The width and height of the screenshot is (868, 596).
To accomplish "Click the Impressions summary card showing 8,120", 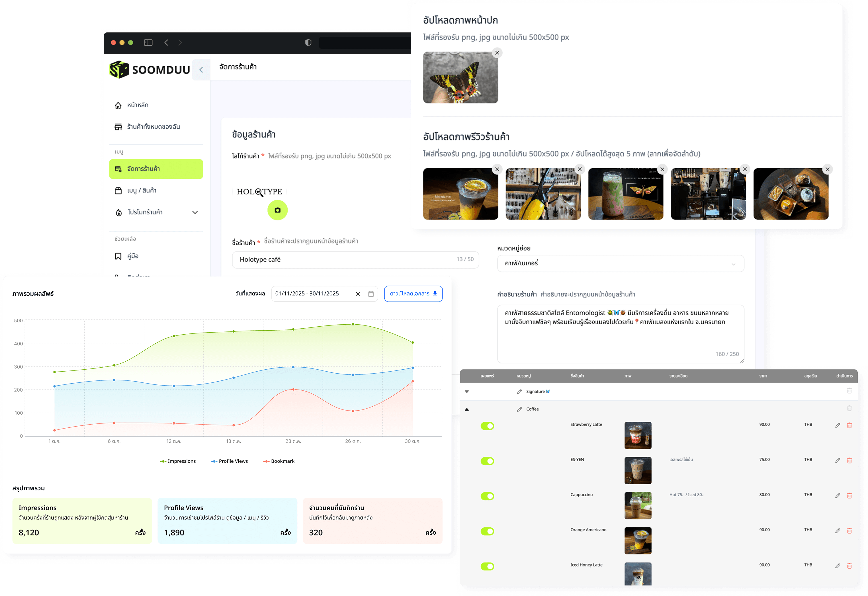I will pos(82,521).
